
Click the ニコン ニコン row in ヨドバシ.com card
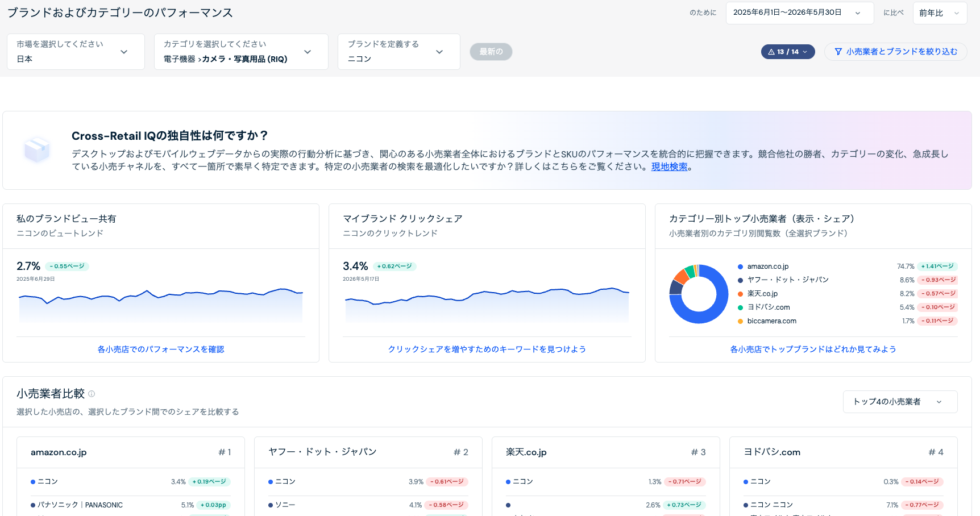point(844,505)
